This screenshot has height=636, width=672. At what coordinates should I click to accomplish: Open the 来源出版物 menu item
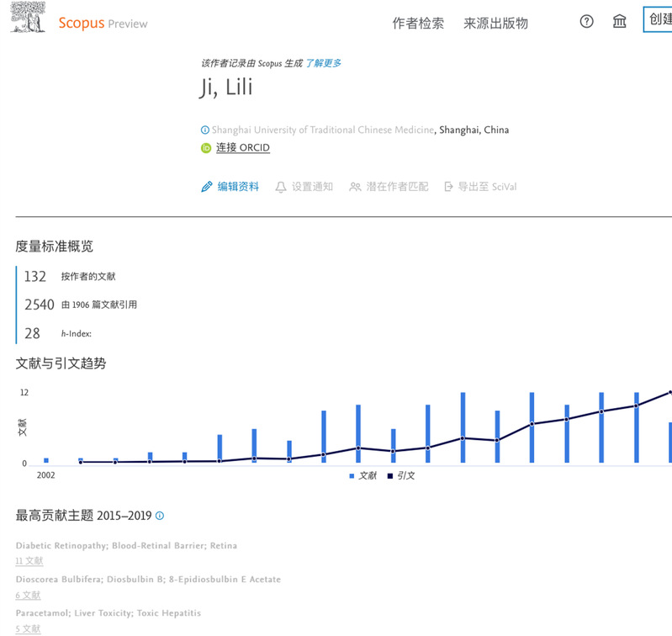click(495, 24)
